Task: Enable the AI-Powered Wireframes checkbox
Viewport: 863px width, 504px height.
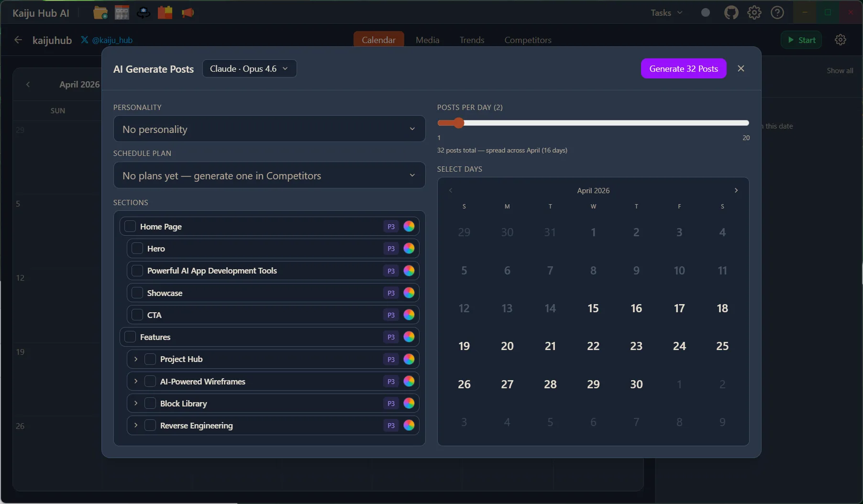Action: coord(150,381)
